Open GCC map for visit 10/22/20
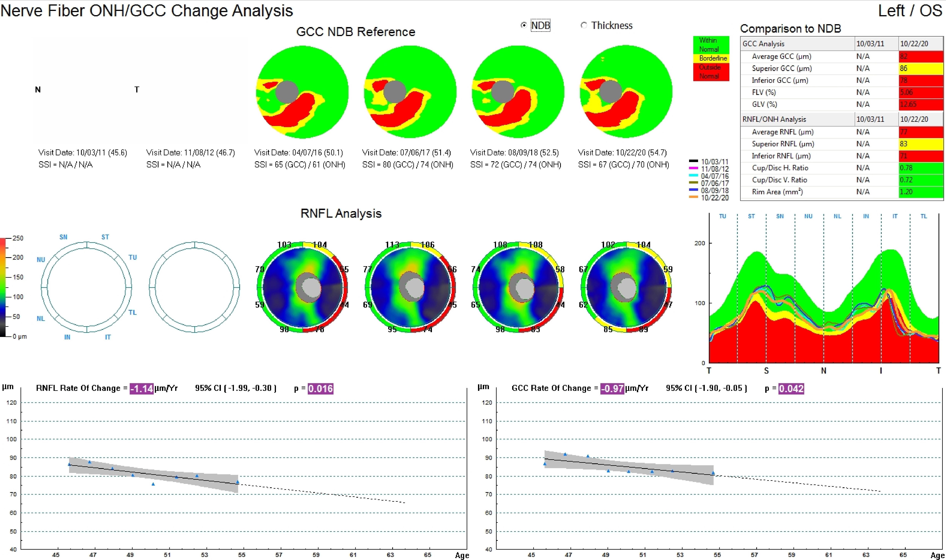Image resolution: width=946 pixels, height=560 pixels. point(626,92)
